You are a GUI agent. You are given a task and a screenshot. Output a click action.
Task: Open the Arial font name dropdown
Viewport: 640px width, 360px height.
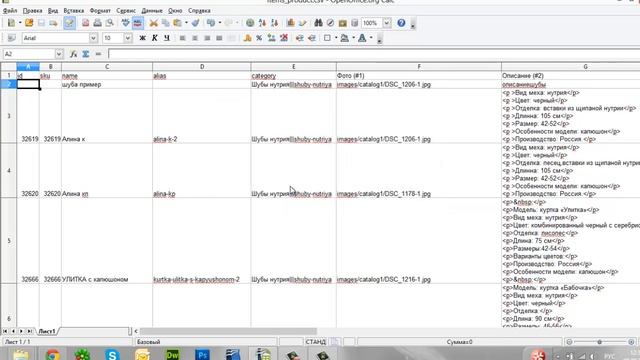pos(93,38)
